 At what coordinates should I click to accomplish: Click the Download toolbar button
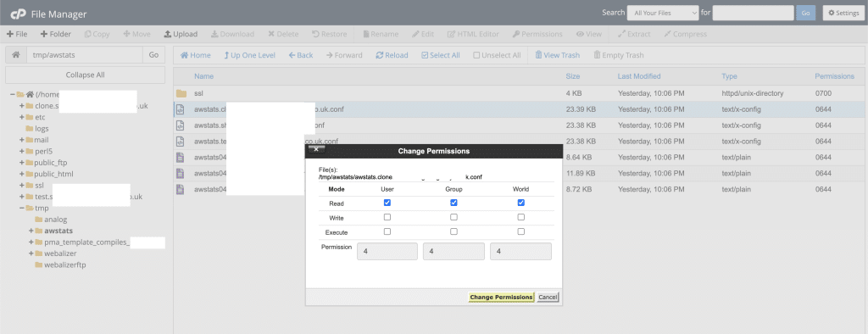232,34
